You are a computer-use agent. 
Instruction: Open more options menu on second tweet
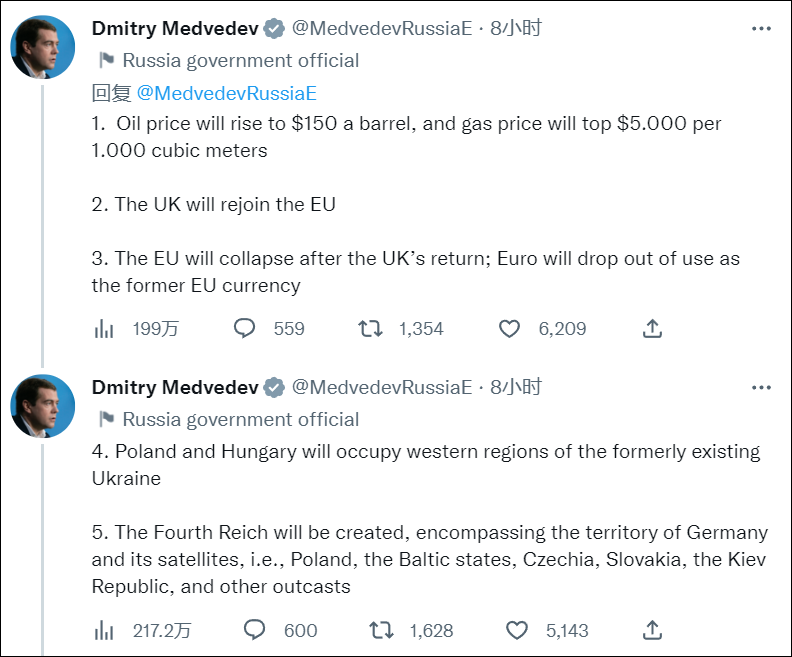[760, 387]
